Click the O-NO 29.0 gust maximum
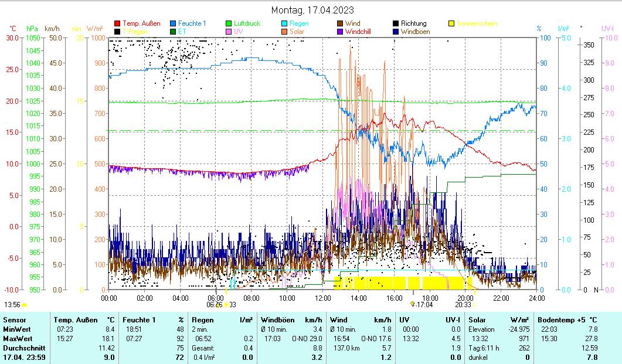The height and width of the screenshot is (364, 622). click(307, 339)
